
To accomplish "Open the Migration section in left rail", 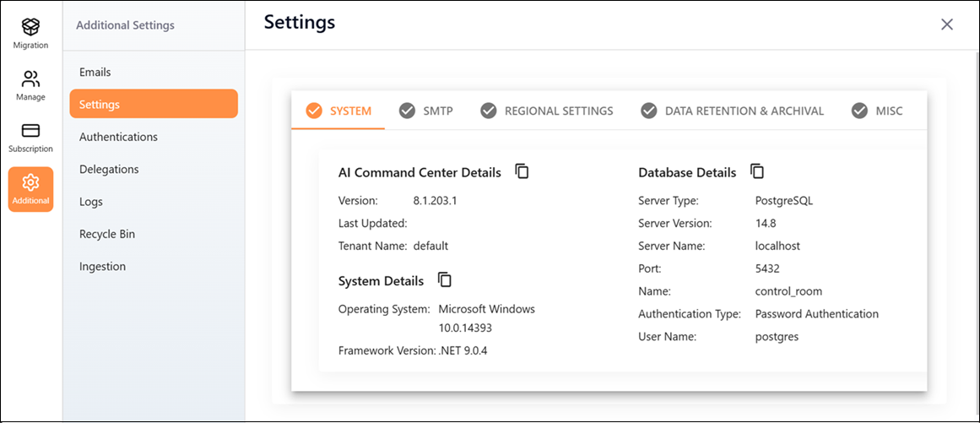I will 30,34.
